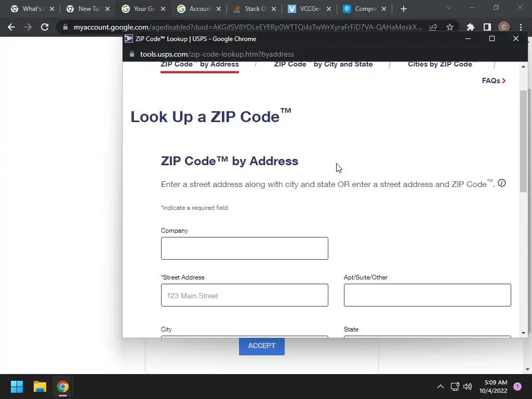Open the Windows Start menu
This screenshot has height=399, width=532.
coord(17,387)
